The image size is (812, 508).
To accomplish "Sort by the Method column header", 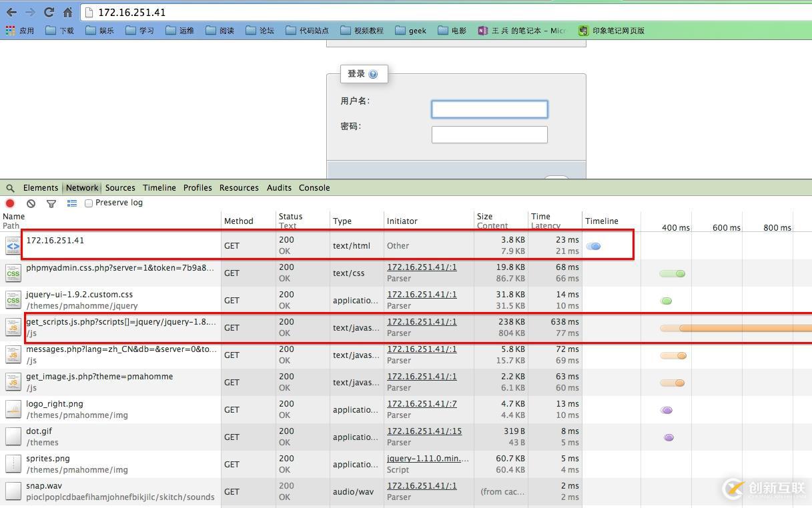I will coord(248,221).
